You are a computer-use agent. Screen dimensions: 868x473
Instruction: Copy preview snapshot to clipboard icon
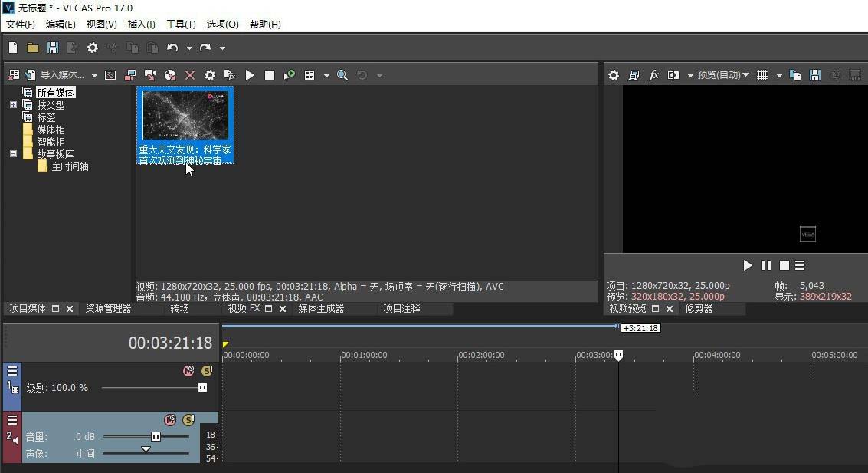(x=795, y=75)
